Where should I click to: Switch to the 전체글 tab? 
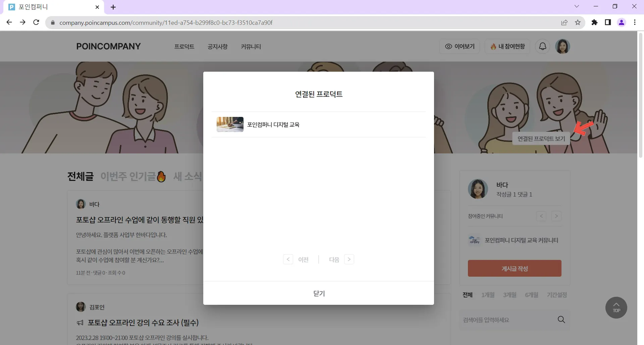80,176
